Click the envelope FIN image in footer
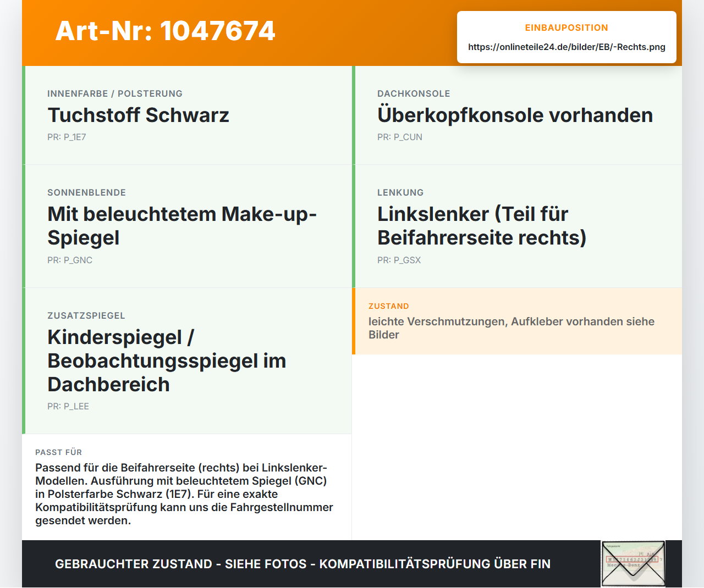Screen dimensions: 704x588 (633, 564)
